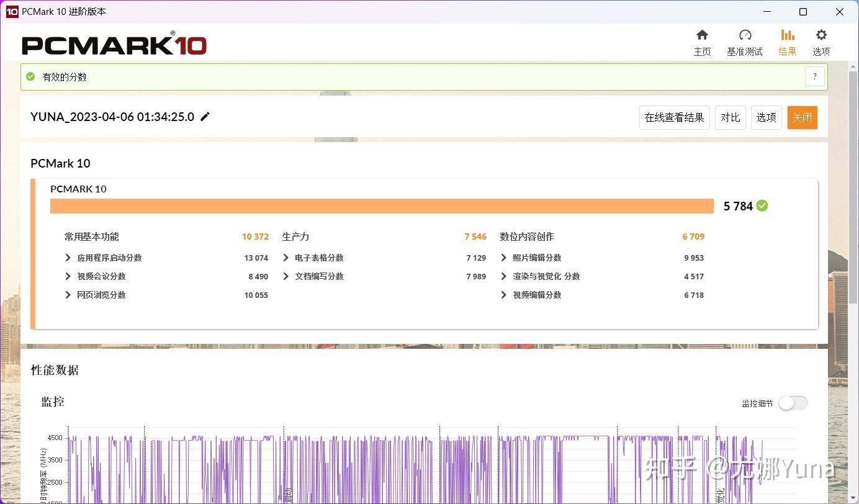Expand the Writing score (文档编写分数)
859x504 pixels.
click(286, 276)
